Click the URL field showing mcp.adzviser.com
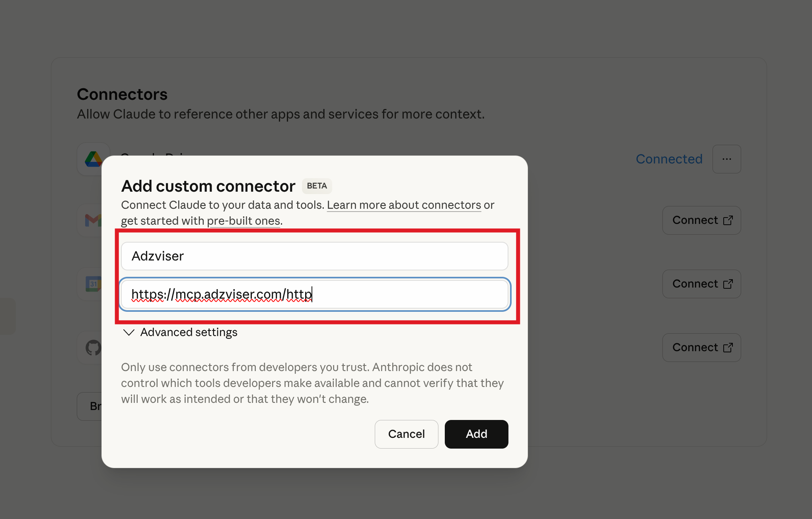812x519 pixels. (314, 295)
